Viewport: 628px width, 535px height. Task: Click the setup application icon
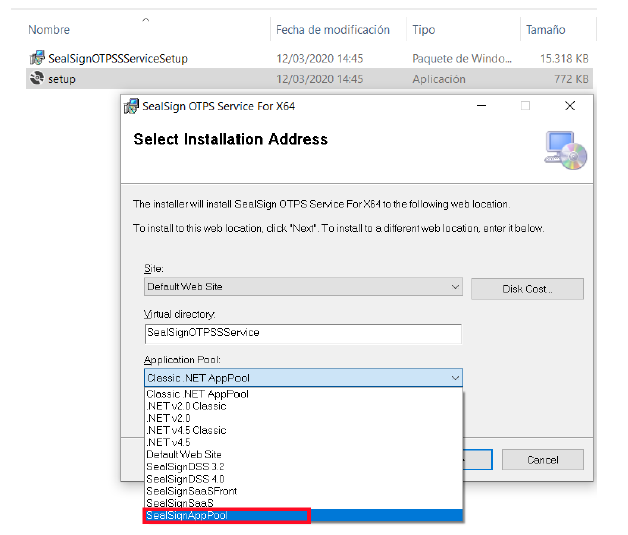pyautogui.click(x=37, y=79)
